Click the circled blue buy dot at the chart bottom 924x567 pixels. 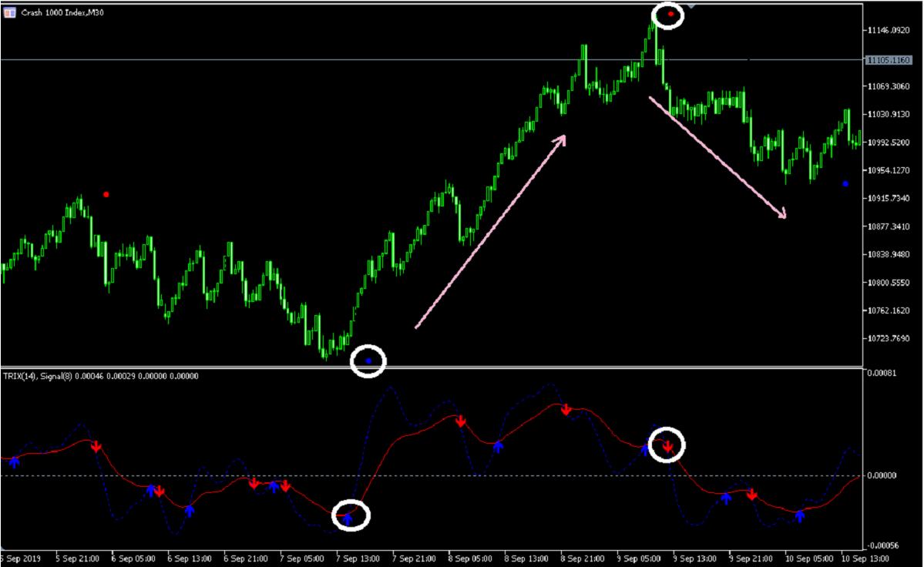(x=368, y=359)
